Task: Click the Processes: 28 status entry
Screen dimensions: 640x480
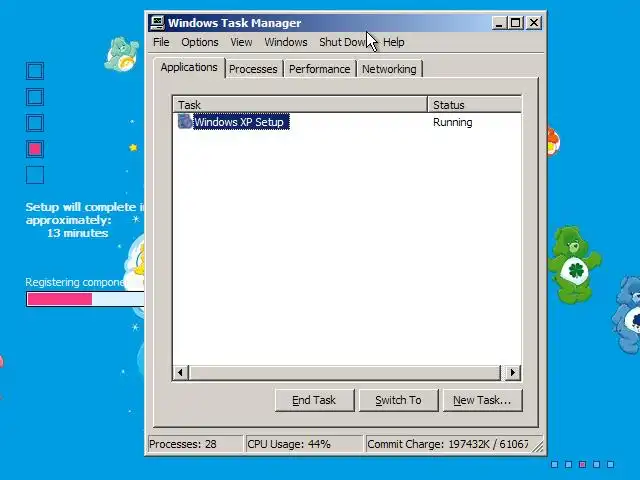Action: [195, 444]
